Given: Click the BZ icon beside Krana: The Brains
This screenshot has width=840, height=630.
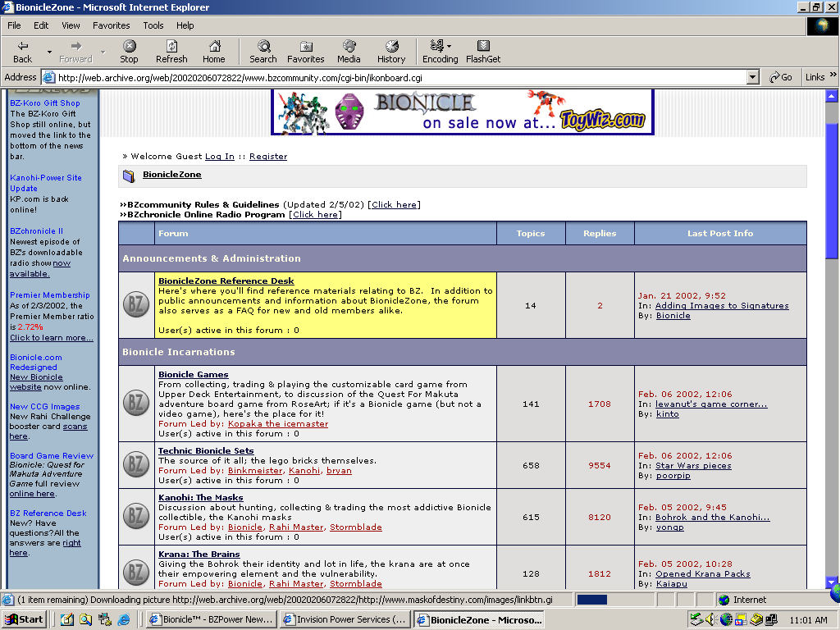Looking at the screenshot, I should point(136,573).
